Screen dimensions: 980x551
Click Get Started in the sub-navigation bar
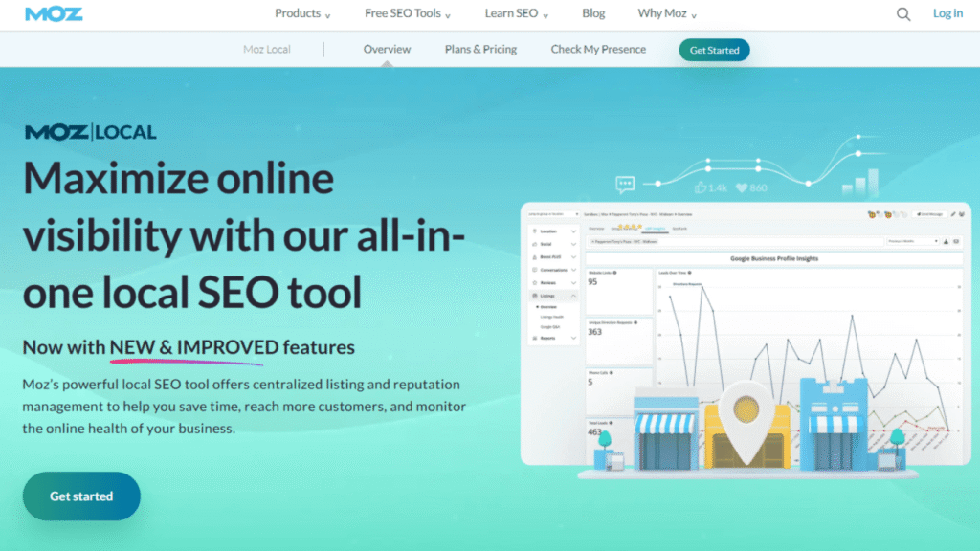tap(714, 50)
